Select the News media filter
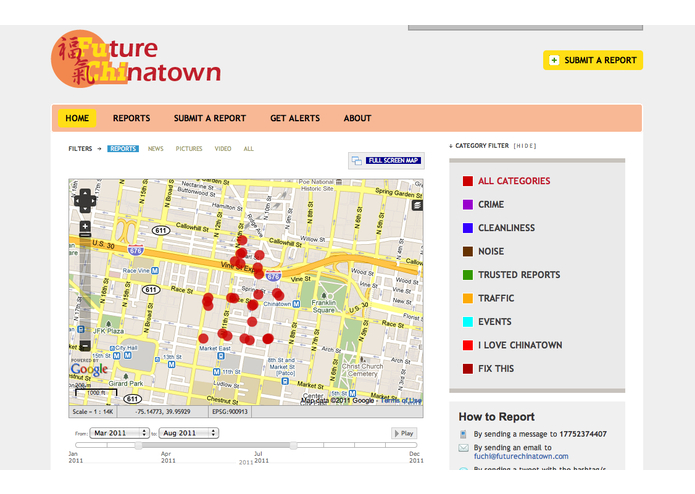This screenshot has width=695, height=494. coord(156,149)
